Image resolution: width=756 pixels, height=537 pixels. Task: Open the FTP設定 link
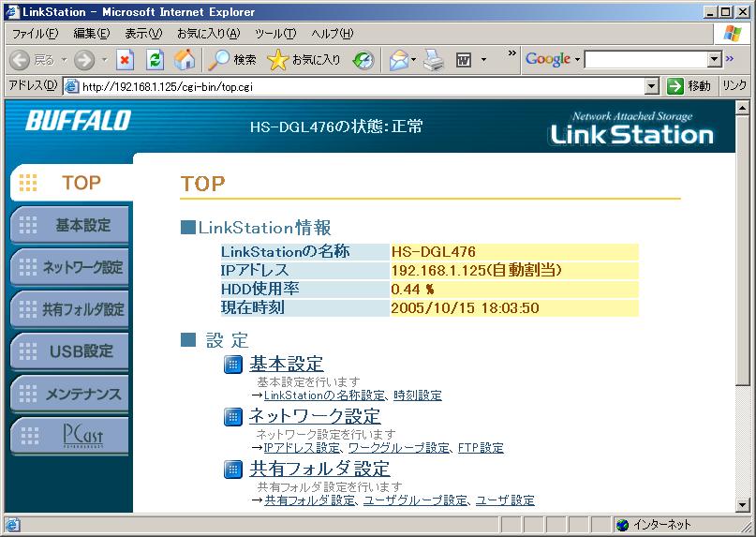click(481, 448)
